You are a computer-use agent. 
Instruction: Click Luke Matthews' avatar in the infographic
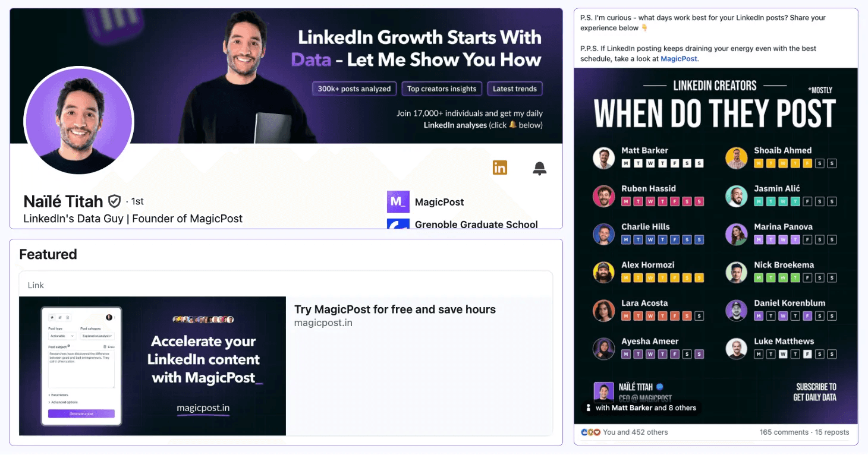[x=736, y=349]
